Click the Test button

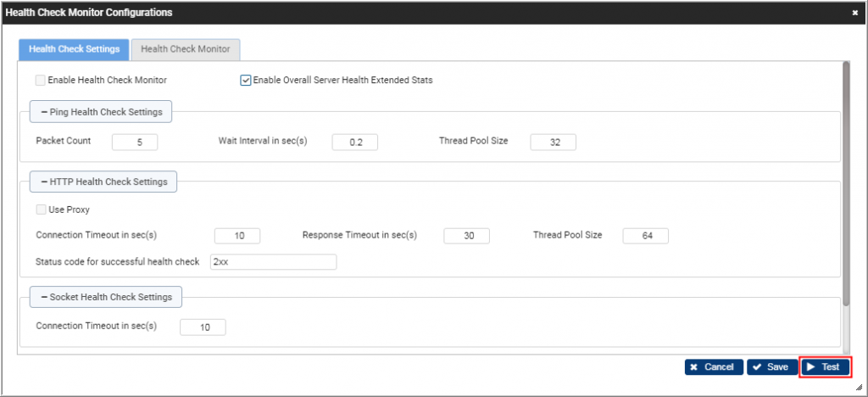(824, 366)
